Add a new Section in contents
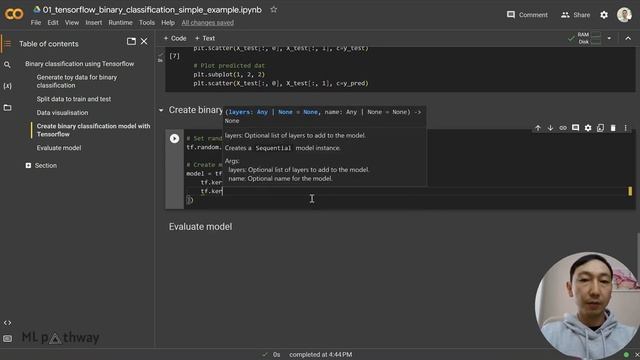 pos(41,165)
